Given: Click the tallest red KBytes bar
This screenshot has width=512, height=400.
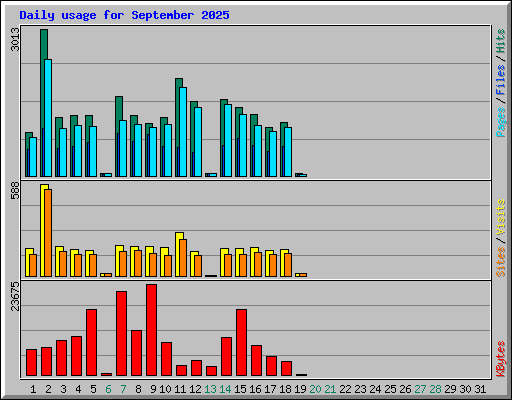Looking at the screenshot, I should coord(151,330).
